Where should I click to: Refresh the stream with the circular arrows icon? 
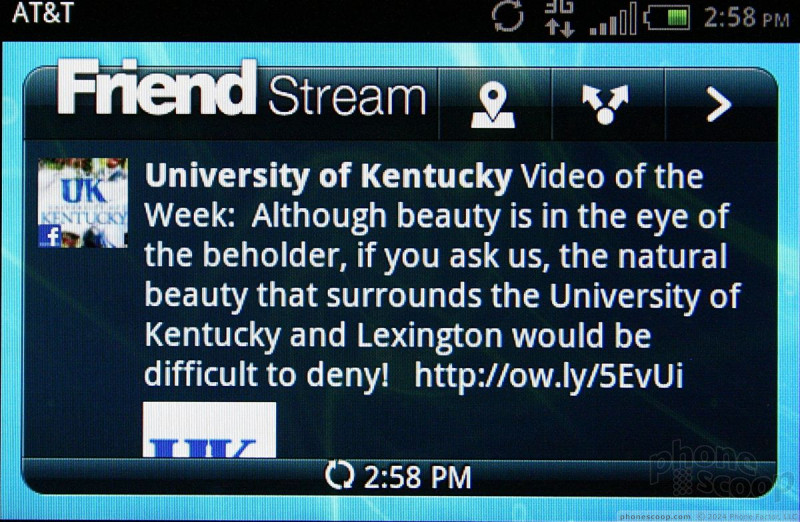pos(339,476)
